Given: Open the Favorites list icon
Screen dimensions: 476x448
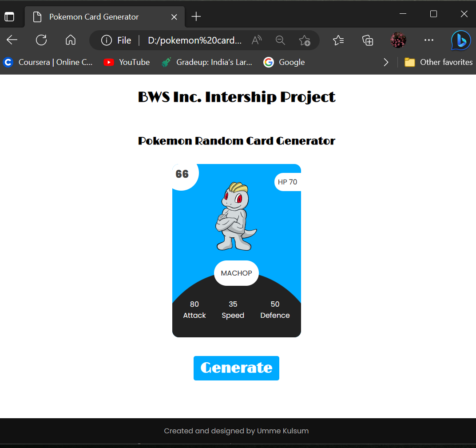Looking at the screenshot, I should pos(338,40).
